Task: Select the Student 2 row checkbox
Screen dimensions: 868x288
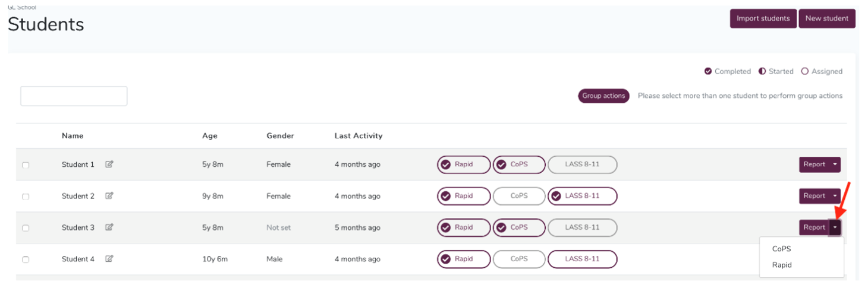Action: tap(26, 197)
